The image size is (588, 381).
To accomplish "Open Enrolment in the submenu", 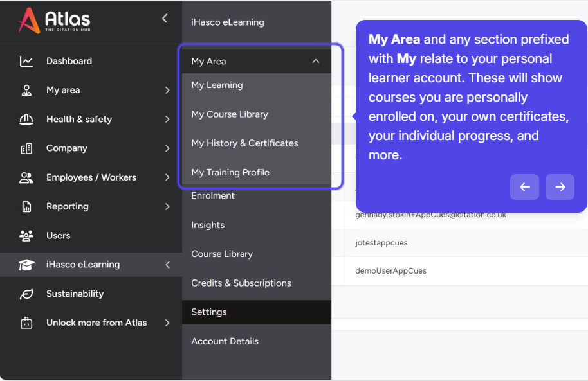I will click(213, 195).
